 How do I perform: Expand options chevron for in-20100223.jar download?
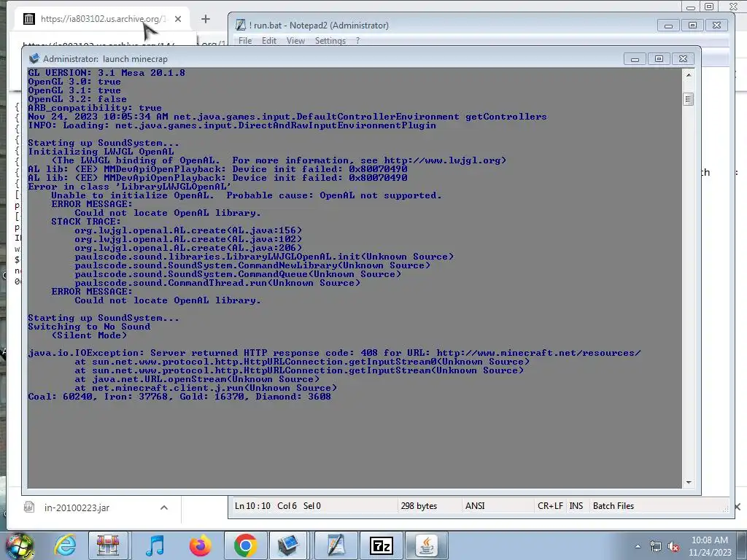(x=164, y=507)
